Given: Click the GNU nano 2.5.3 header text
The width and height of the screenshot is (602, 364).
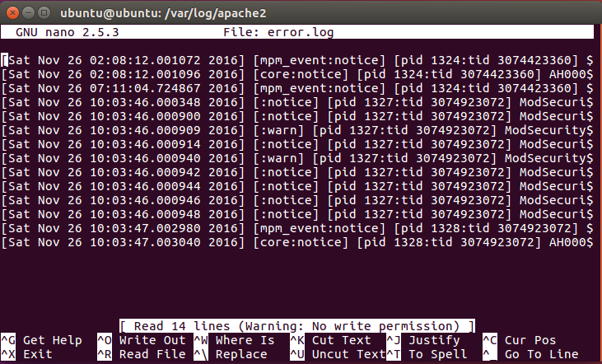Looking at the screenshot, I should pos(68,32).
